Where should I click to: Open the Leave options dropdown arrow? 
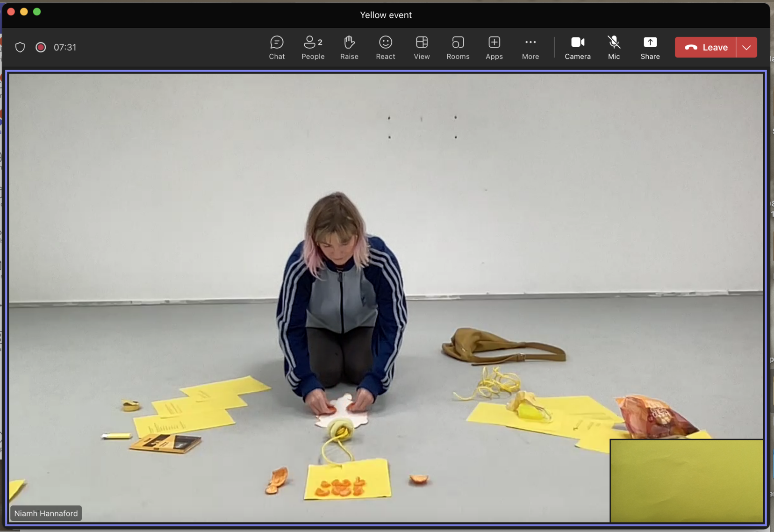[x=746, y=47]
